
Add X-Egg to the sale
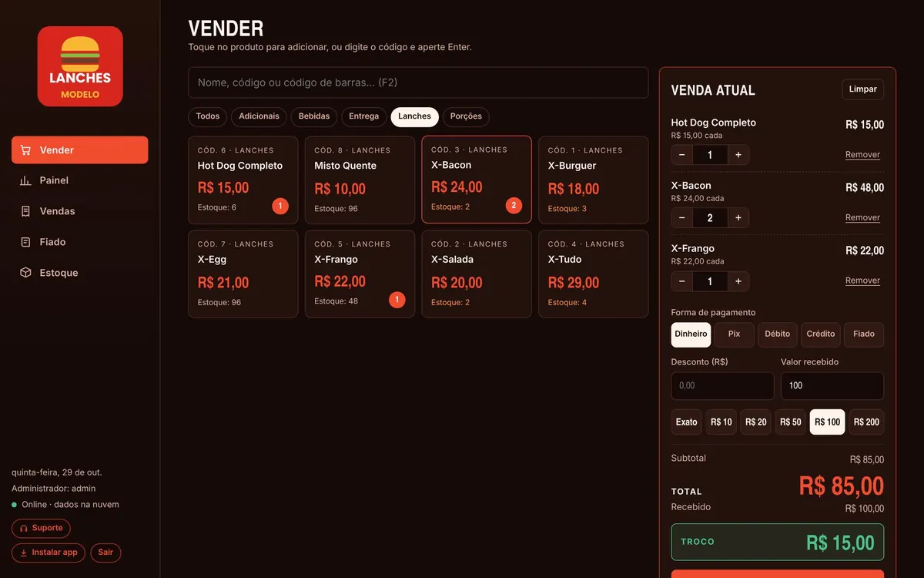point(243,274)
